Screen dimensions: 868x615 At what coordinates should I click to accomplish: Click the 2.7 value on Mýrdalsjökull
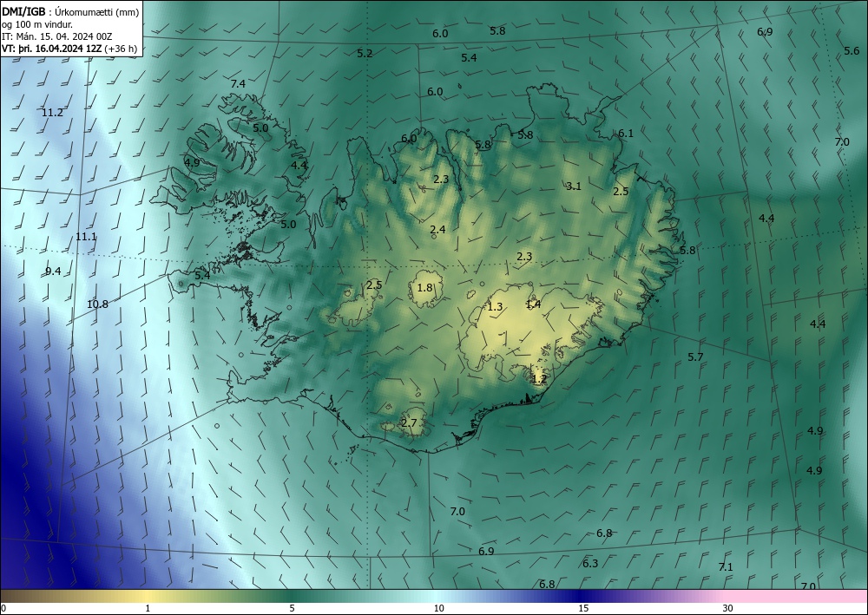point(409,423)
